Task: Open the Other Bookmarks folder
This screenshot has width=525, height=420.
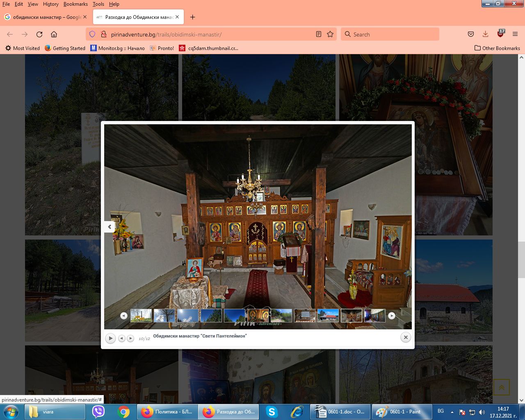Action: [x=497, y=48]
